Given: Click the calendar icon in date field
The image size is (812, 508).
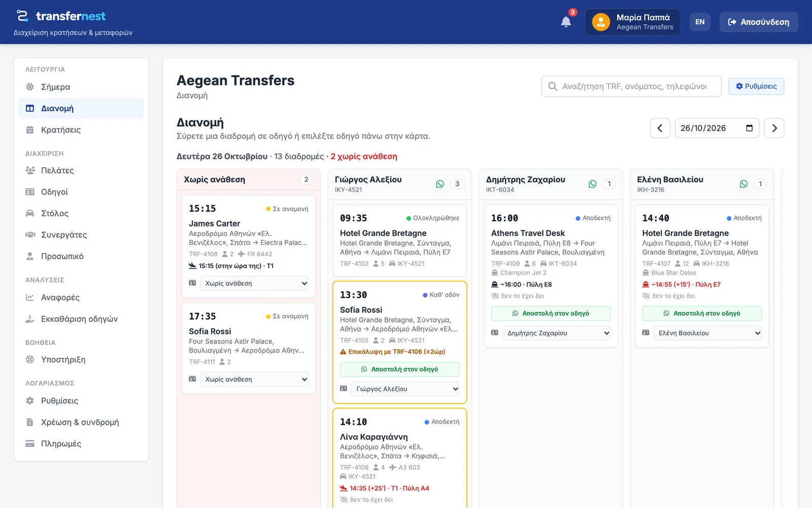Looking at the screenshot, I should pos(749,128).
